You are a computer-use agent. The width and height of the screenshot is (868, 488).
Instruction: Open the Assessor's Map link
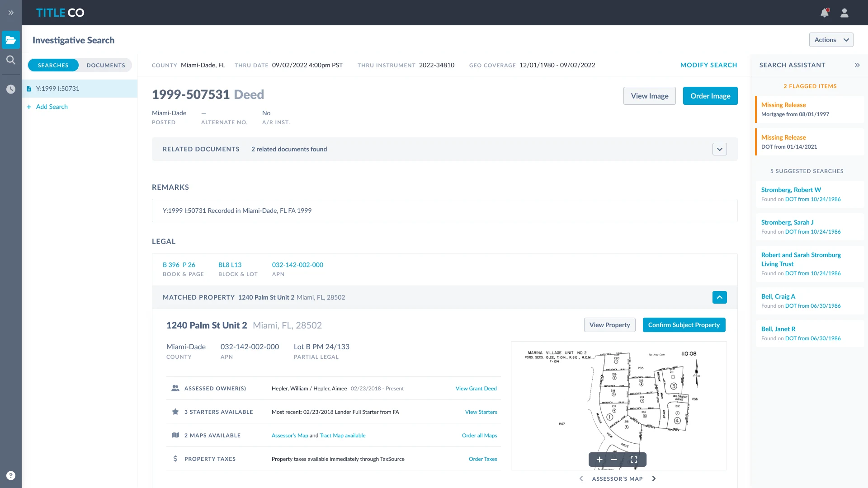(x=290, y=436)
